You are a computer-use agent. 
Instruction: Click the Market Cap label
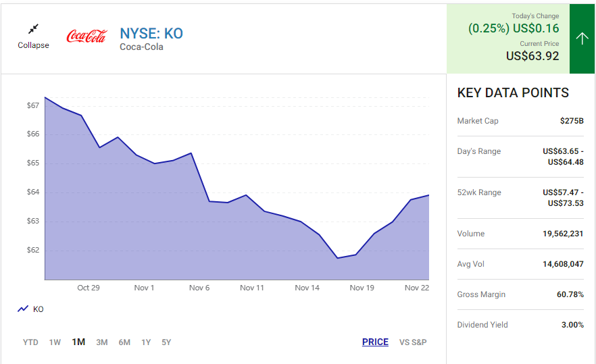(478, 121)
